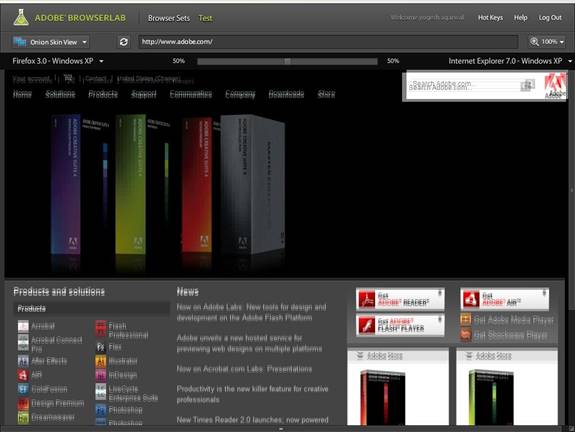Click the URL address field
This screenshot has width=575, height=432.
point(328,42)
